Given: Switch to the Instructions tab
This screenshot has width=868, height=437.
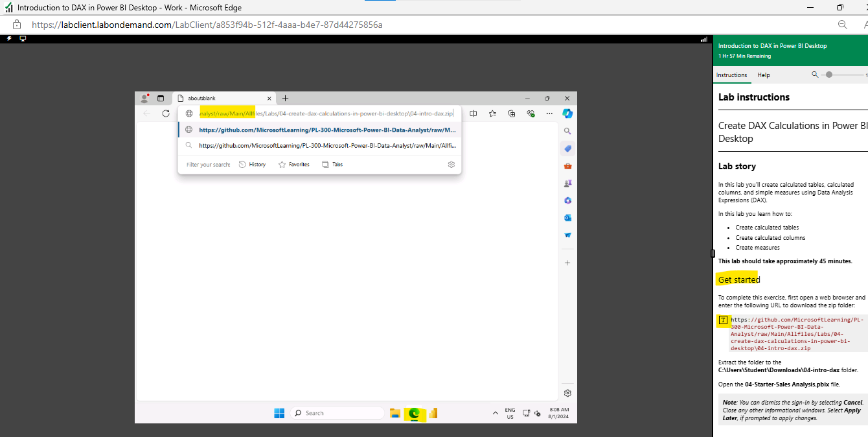Looking at the screenshot, I should [x=732, y=75].
